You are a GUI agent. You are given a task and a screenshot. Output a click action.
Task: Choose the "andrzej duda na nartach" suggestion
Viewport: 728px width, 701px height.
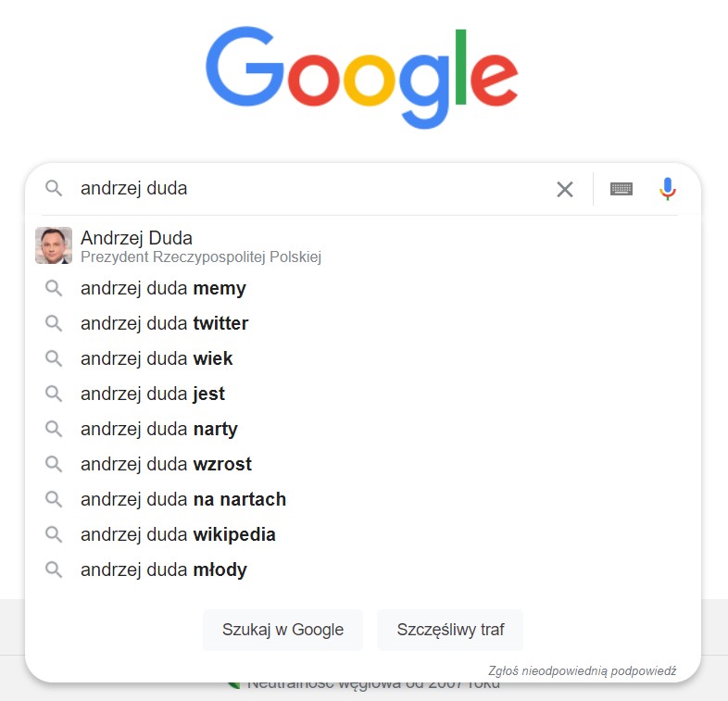[183, 500]
